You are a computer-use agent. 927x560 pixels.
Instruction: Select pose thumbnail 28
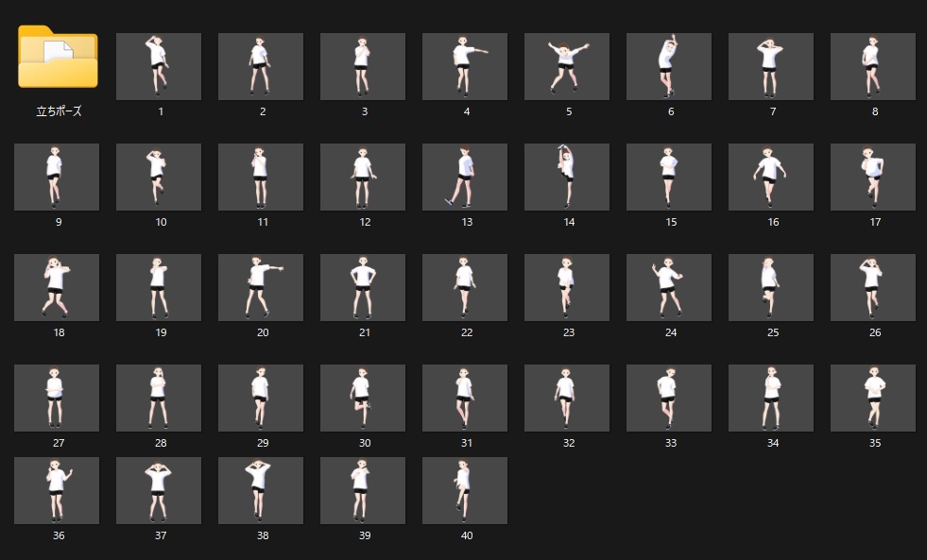[x=159, y=398]
